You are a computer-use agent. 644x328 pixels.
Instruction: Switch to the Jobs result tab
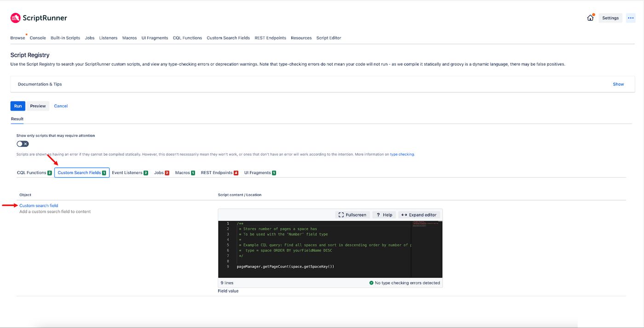pos(161,173)
